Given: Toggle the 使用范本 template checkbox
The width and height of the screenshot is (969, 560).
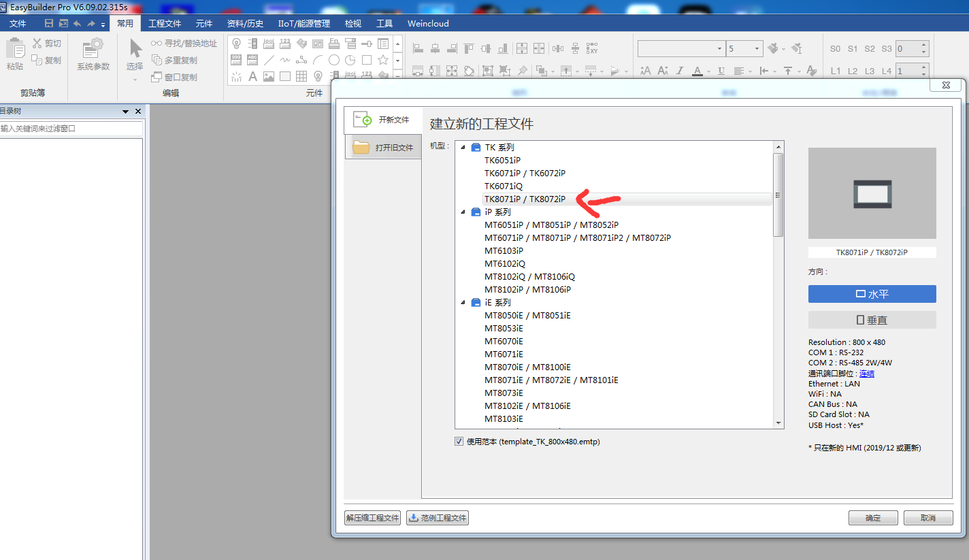Looking at the screenshot, I should coord(459,442).
